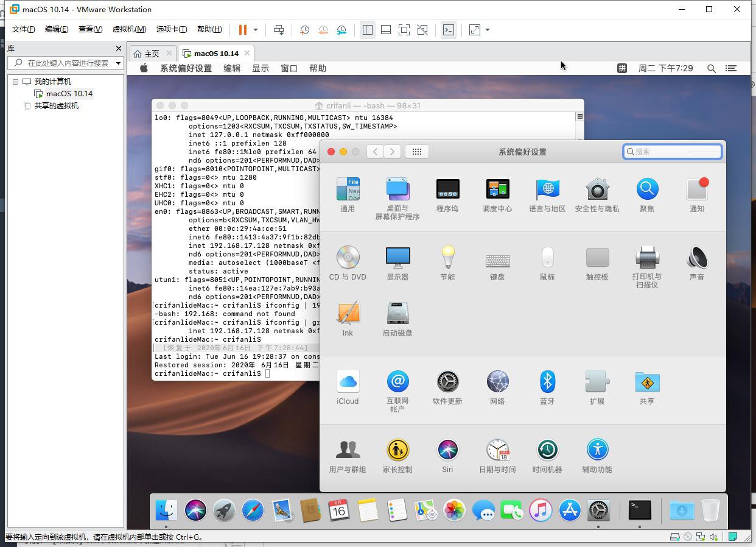Take a VM snapshot
The height and width of the screenshot is (547, 756).
pyautogui.click(x=305, y=30)
